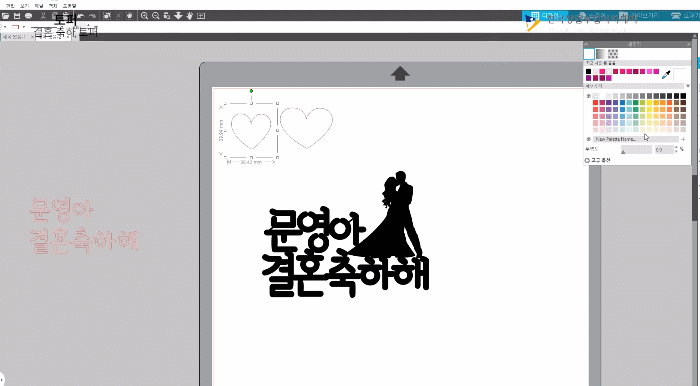The width and height of the screenshot is (700, 386).
Task: Open the Send tab
Action: 685,16
